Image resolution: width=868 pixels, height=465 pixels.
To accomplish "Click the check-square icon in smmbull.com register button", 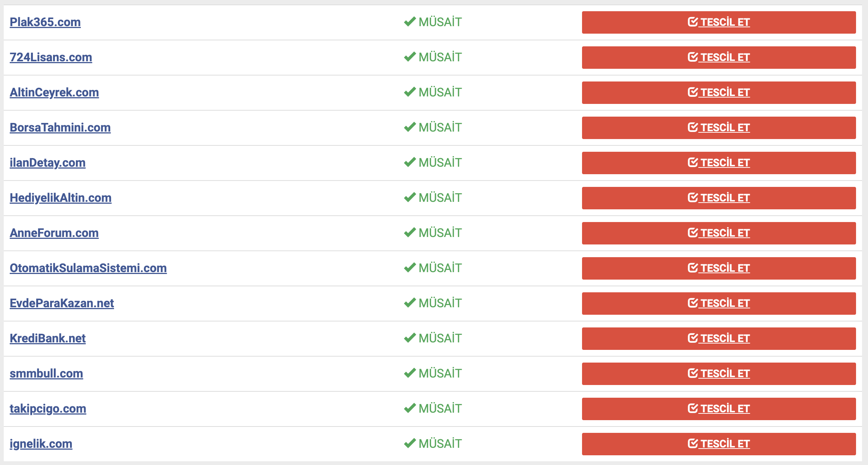I will [693, 373].
